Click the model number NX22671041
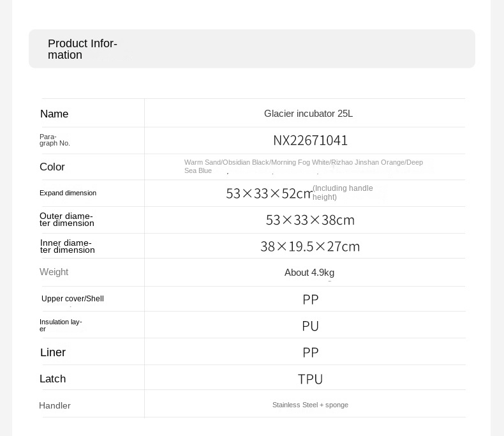Image resolution: width=504 pixels, height=436 pixels. [310, 140]
